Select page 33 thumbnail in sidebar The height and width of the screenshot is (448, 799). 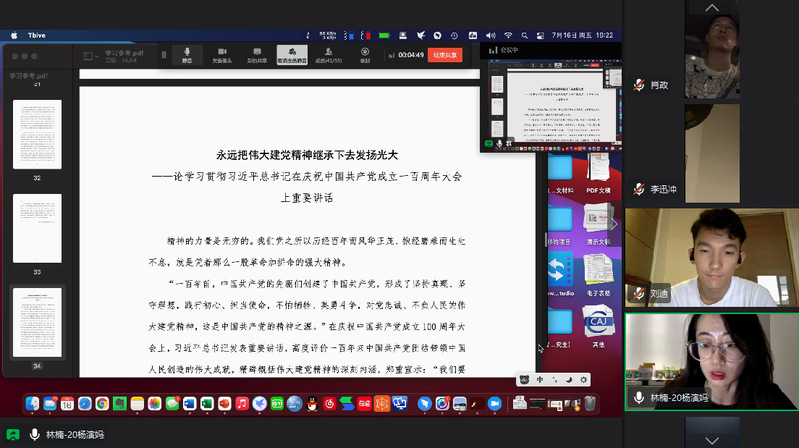coord(37,228)
